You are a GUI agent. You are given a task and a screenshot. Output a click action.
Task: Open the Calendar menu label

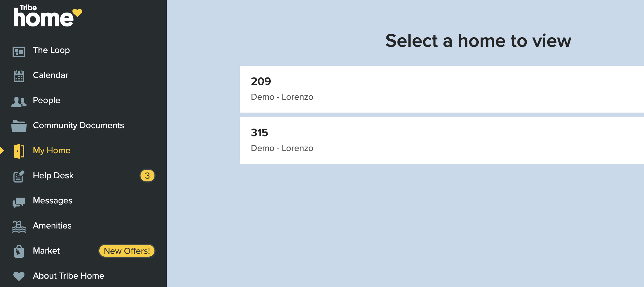50,75
